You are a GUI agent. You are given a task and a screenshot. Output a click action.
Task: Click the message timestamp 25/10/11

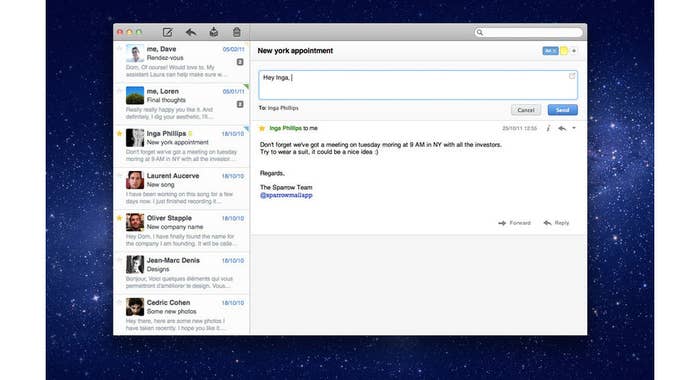(519, 129)
